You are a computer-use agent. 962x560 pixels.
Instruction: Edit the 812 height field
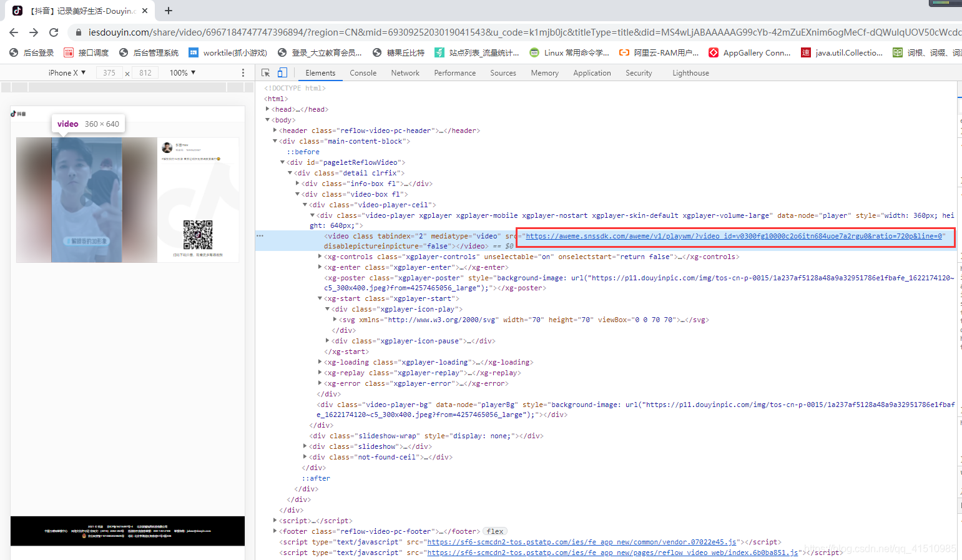[x=145, y=73]
